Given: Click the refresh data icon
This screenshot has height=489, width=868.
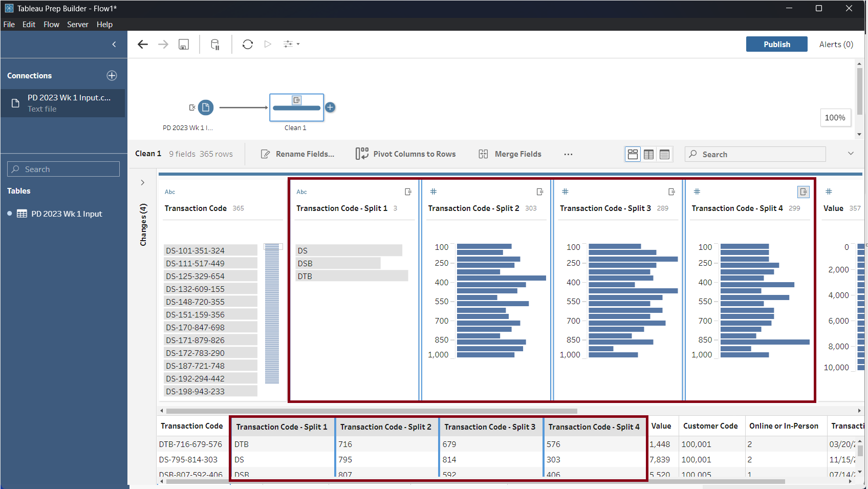Looking at the screenshot, I should (x=248, y=45).
